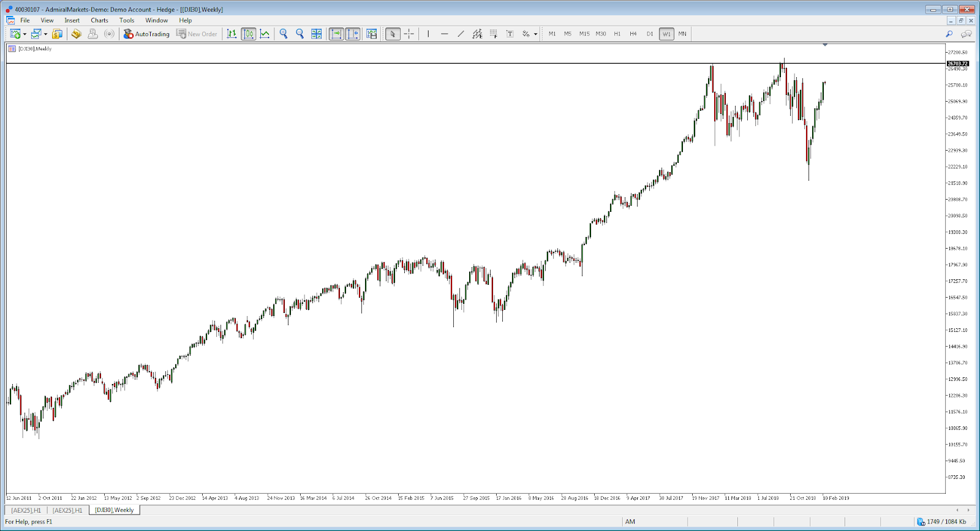Click the Tile Windows icon

pyautogui.click(x=316, y=34)
